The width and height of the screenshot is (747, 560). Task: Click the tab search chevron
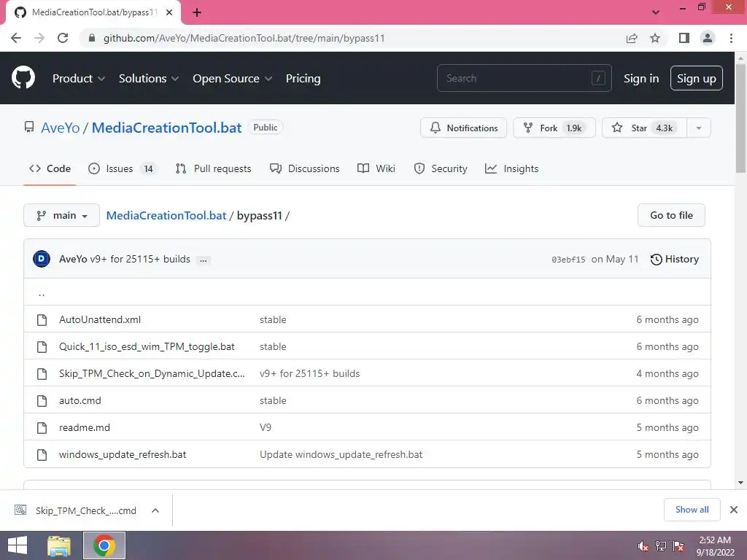click(x=656, y=12)
